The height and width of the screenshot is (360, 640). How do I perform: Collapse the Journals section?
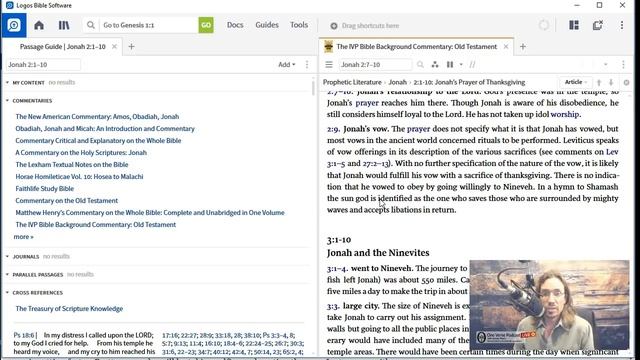pyautogui.click(x=7, y=256)
